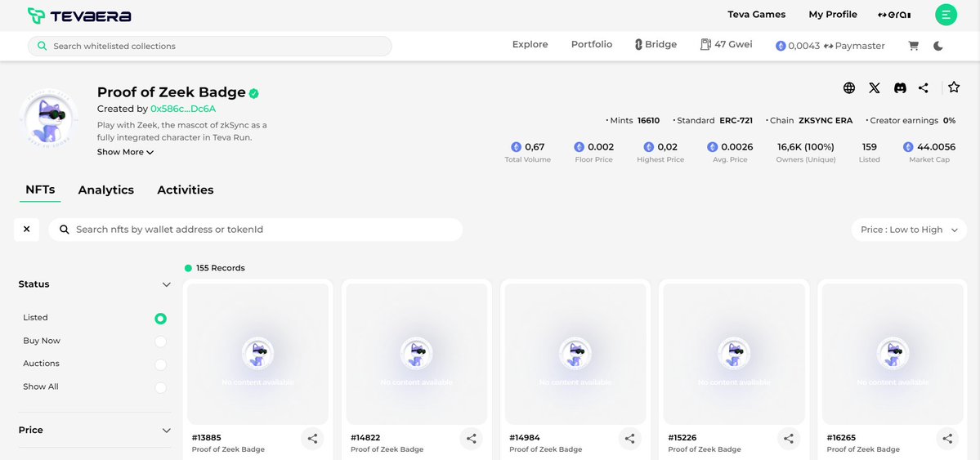Image resolution: width=980 pixels, height=460 pixels.
Task: Share NFT #16265
Action: (947, 439)
